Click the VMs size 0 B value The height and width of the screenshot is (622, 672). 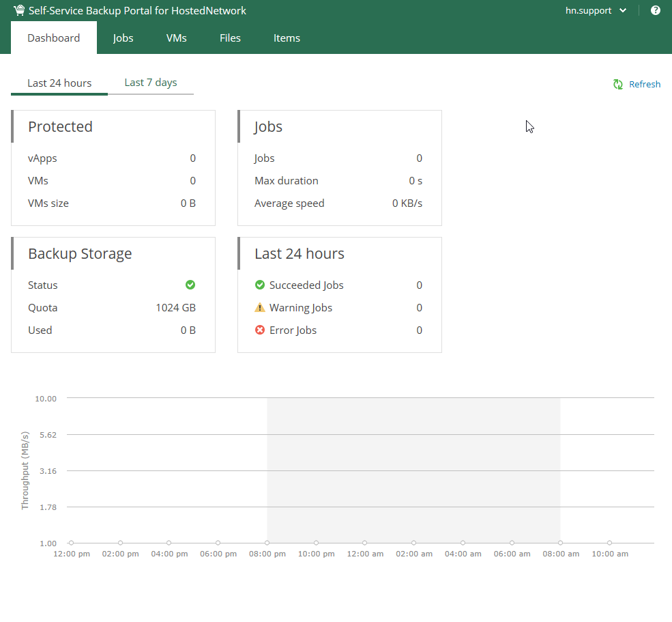tap(188, 203)
